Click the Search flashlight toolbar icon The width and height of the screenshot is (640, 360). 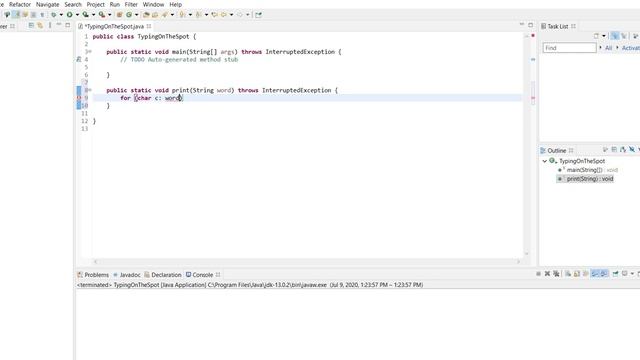click(164, 15)
